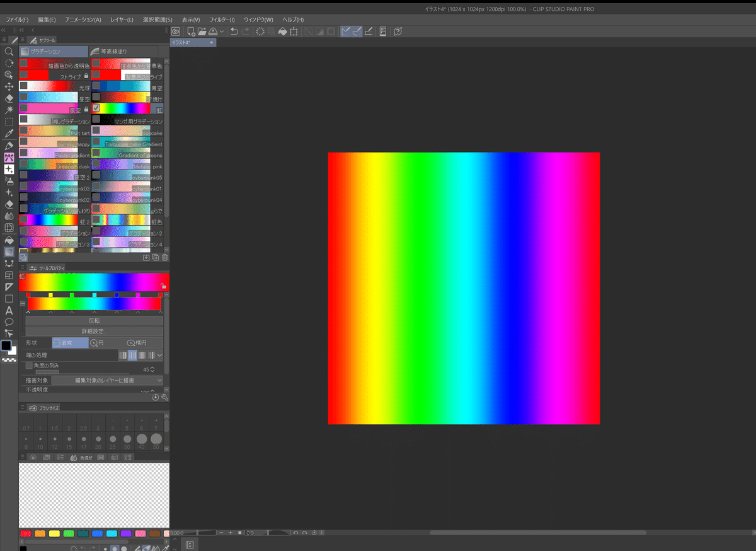Open the Brush Size panel menu
The width and height of the screenshot is (756, 551).
(23, 408)
